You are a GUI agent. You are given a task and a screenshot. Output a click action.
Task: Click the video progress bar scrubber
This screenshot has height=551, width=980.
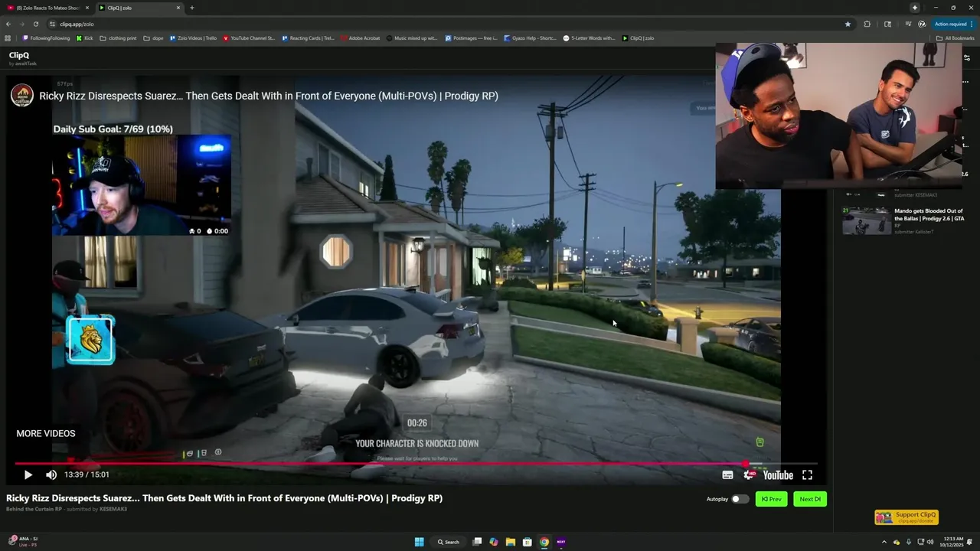point(746,464)
